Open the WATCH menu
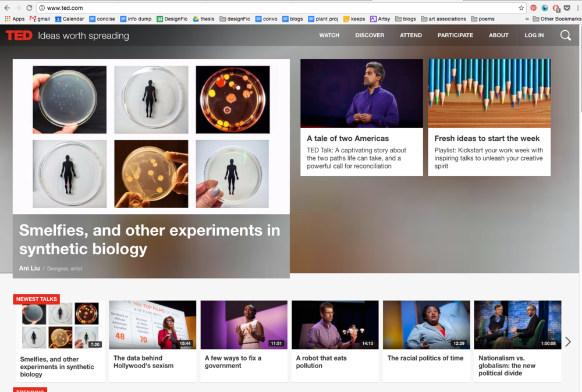Image resolution: width=582 pixels, height=392 pixels. tap(329, 35)
